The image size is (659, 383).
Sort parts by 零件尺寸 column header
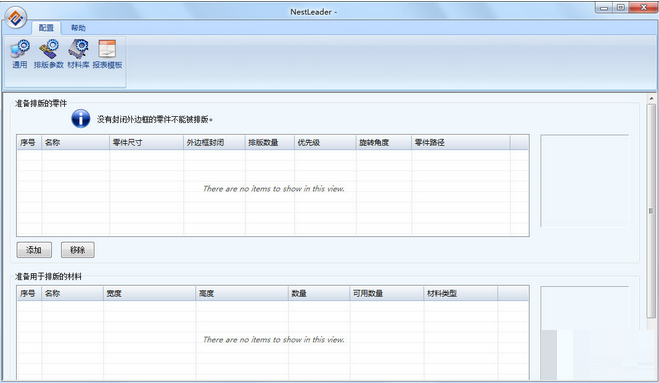147,143
